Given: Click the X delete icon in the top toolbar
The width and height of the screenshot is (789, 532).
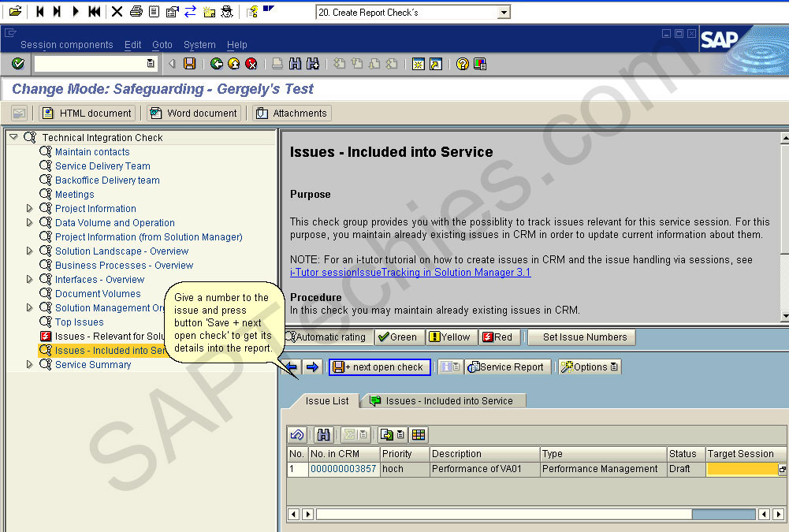Looking at the screenshot, I should [x=117, y=12].
